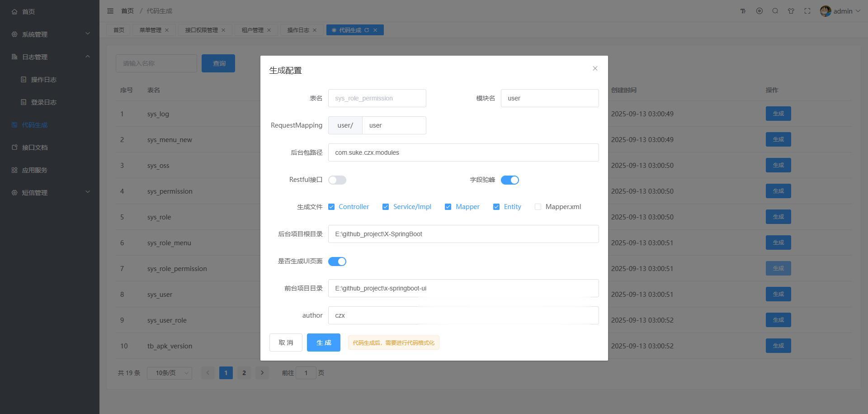
Task: Enable the Restful接口 switch
Action: coord(337,180)
